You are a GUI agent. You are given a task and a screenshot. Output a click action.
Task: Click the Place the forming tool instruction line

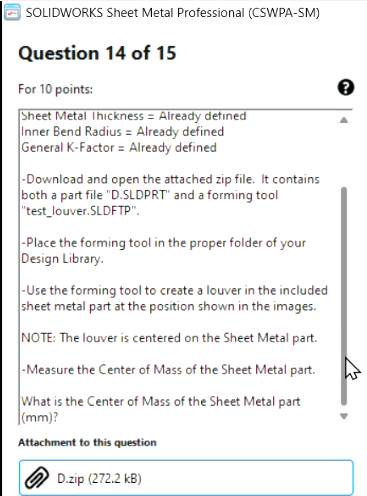tap(164, 251)
